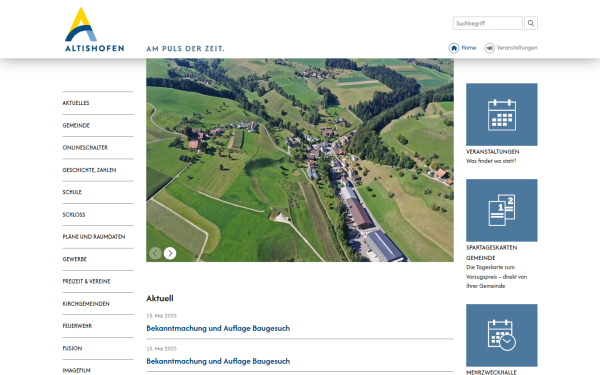Click the Altishofen logo

[95, 29]
